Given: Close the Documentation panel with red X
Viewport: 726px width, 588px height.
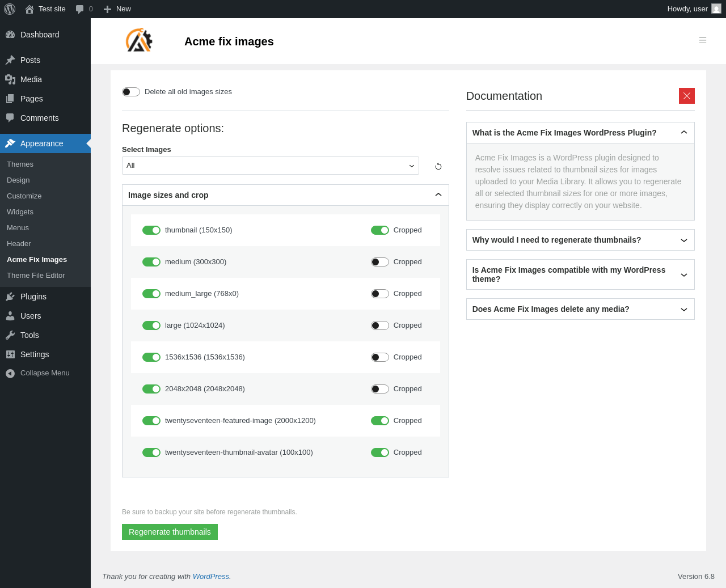Looking at the screenshot, I should (687, 96).
